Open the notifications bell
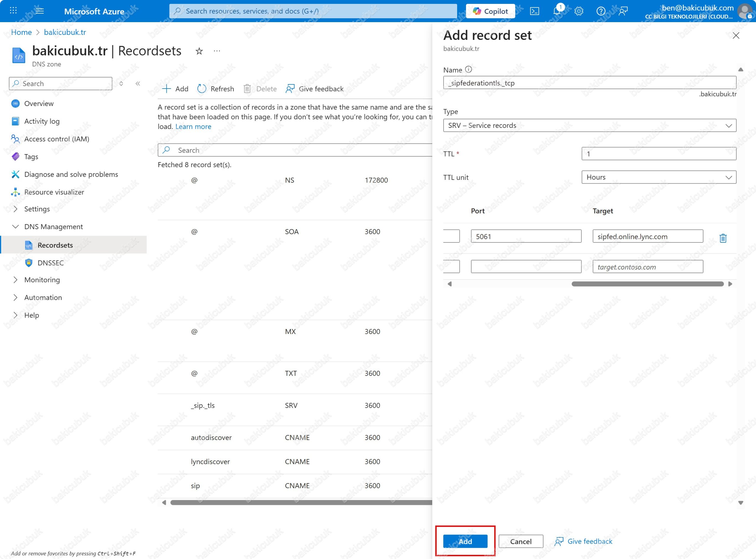756x559 pixels. pos(557,11)
